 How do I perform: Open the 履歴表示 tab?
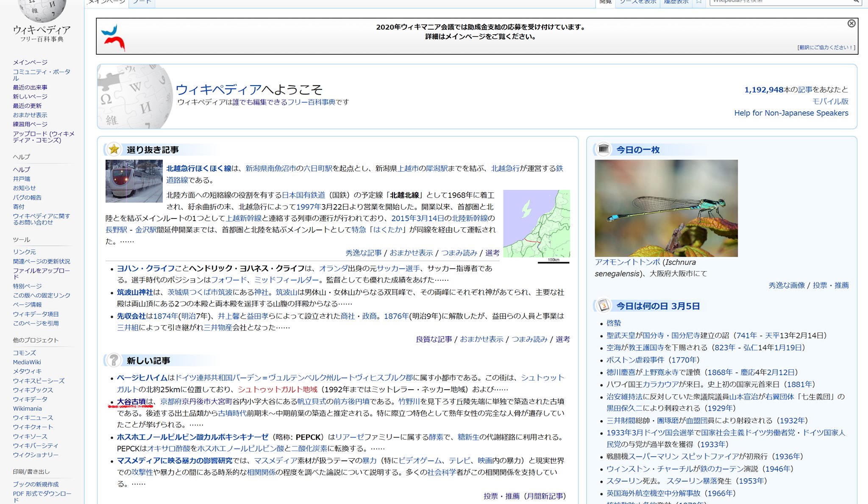(x=676, y=3)
